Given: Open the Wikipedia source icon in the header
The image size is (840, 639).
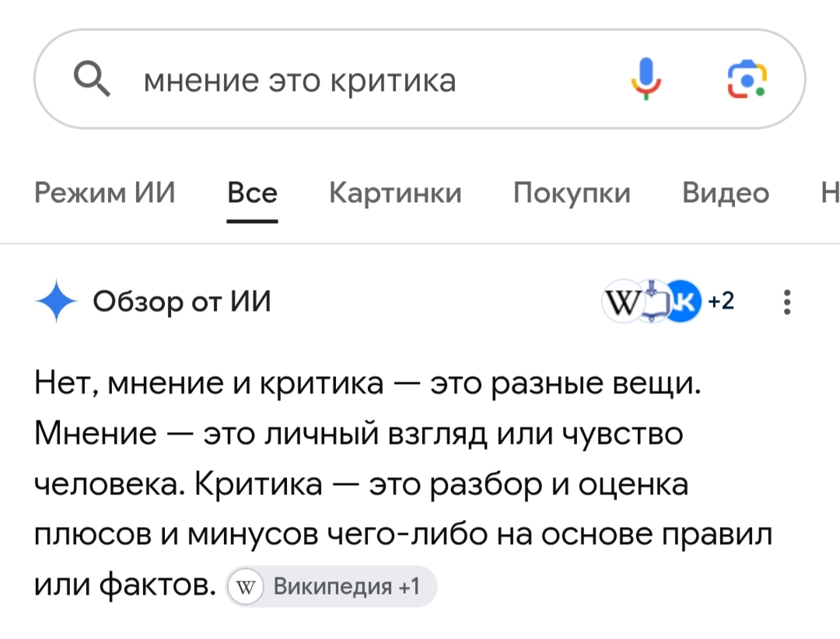Looking at the screenshot, I should tap(622, 302).
